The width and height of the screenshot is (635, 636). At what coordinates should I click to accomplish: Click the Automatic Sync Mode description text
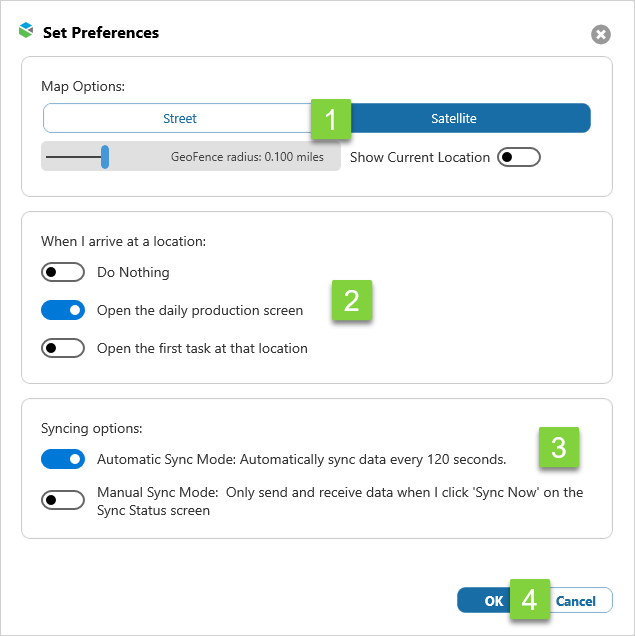click(301, 460)
